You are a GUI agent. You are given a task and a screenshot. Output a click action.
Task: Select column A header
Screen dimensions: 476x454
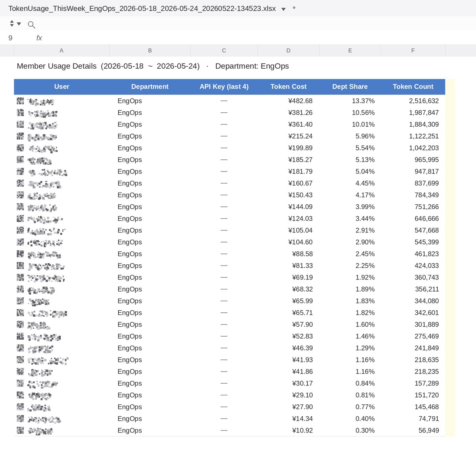coord(61,50)
